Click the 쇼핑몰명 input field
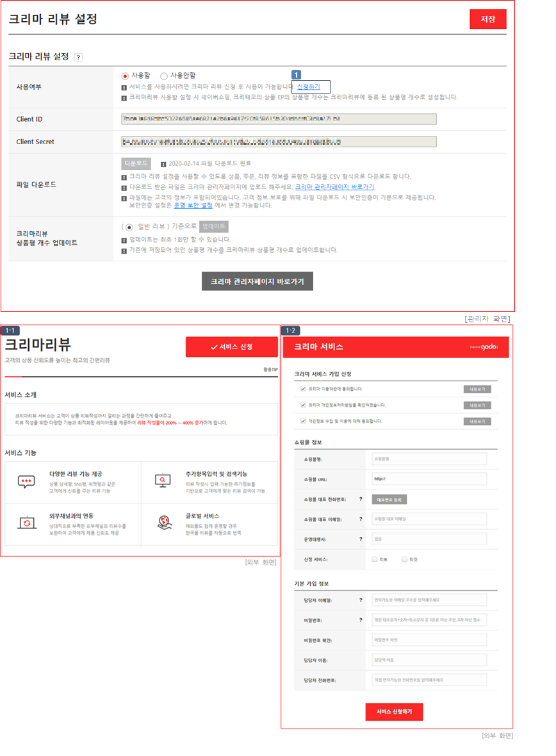 coord(429,459)
